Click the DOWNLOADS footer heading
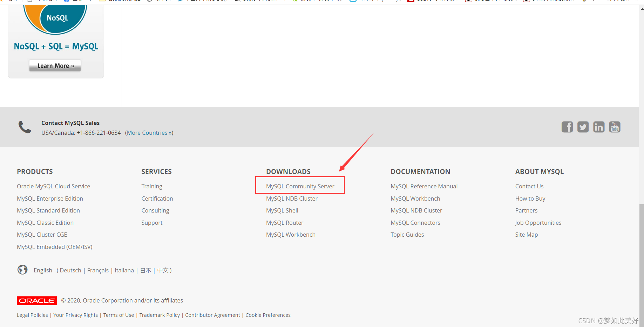 tap(288, 172)
